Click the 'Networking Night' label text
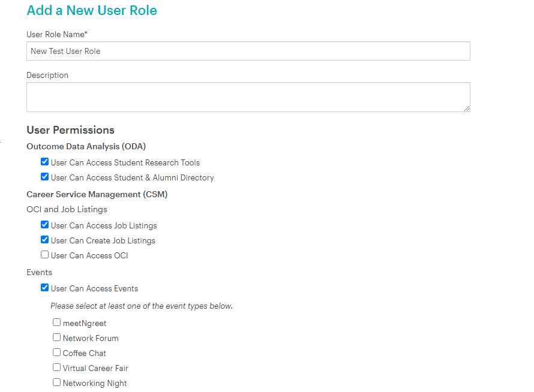 pos(95,383)
